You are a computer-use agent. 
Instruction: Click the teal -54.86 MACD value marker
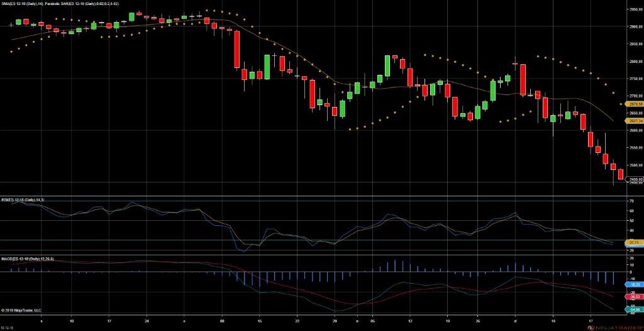[x=633, y=309]
